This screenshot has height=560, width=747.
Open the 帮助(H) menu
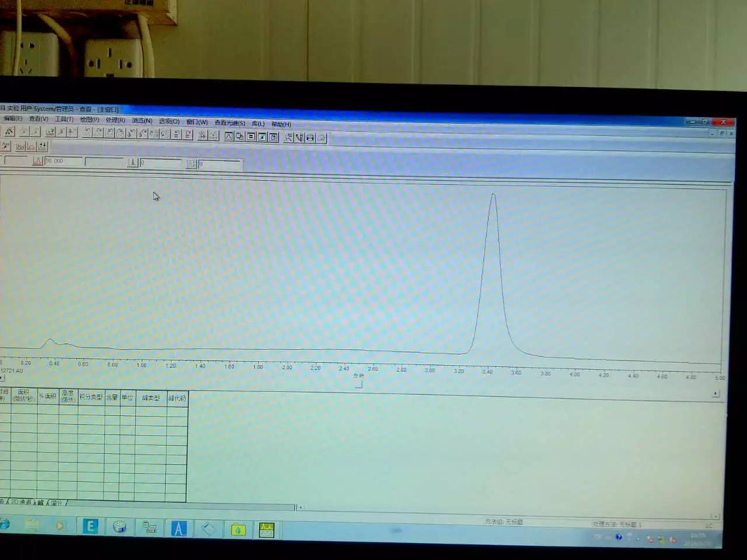click(x=281, y=124)
